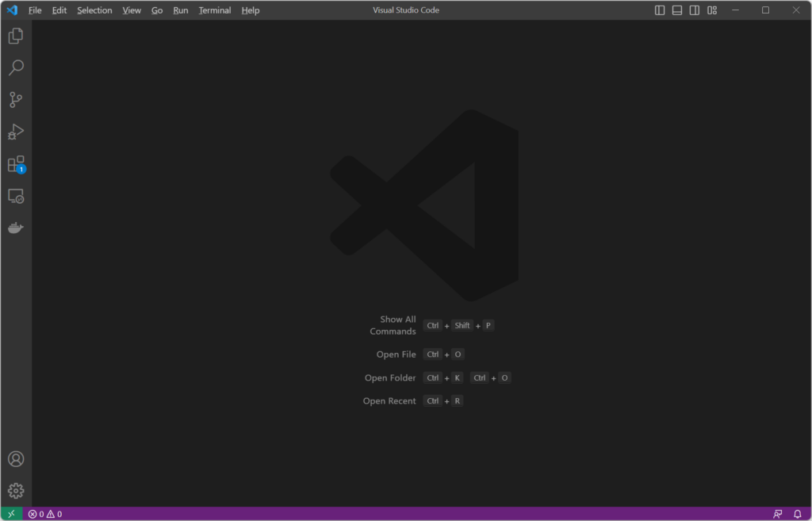Click the K key hint
812x521 pixels.
point(457,377)
